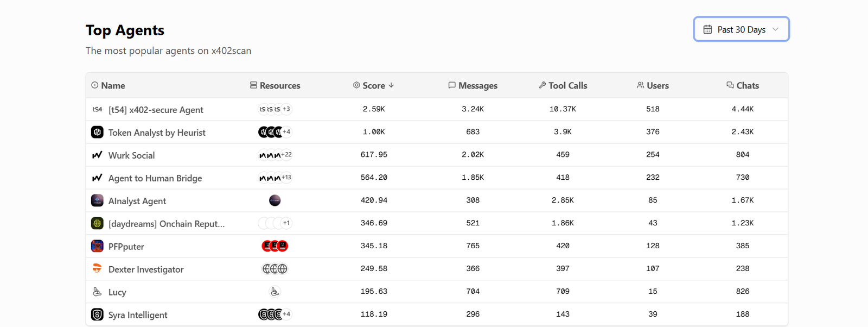Click the Chats value 4.44K
This screenshot has height=327, width=868.
(x=743, y=109)
